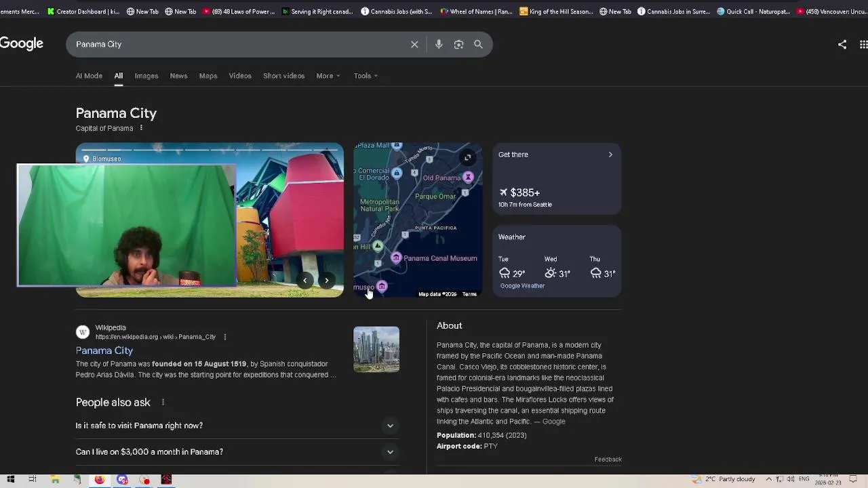Click the Population label in About
This screenshot has width=868, height=488.
pos(456,435)
